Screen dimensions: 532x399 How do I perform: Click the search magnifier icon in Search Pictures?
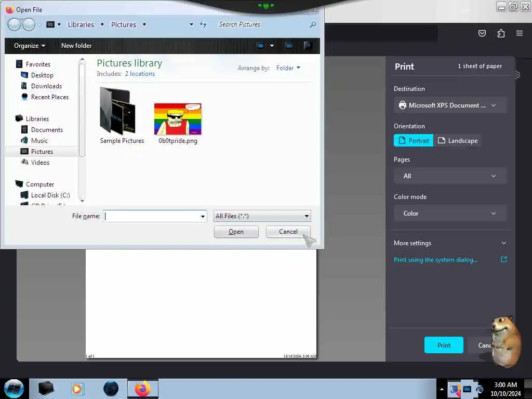click(313, 24)
